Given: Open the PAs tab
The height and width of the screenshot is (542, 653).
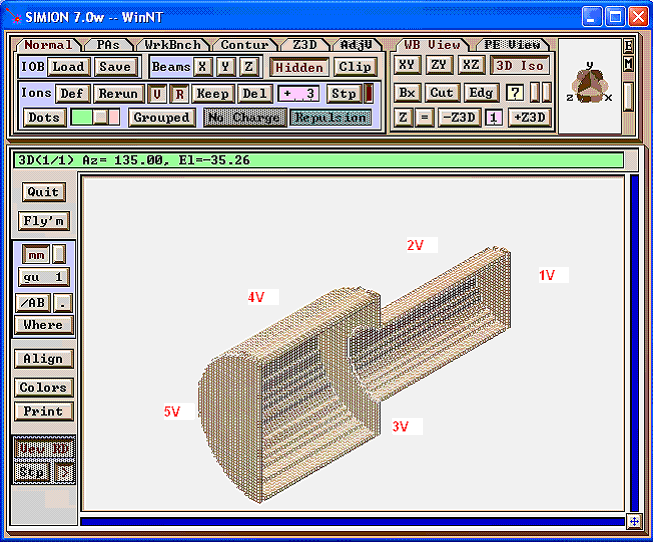Looking at the screenshot, I should click(107, 45).
